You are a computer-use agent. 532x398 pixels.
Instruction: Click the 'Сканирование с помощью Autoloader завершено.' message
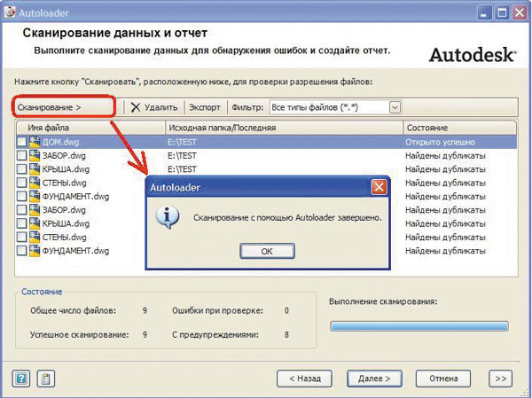(287, 217)
